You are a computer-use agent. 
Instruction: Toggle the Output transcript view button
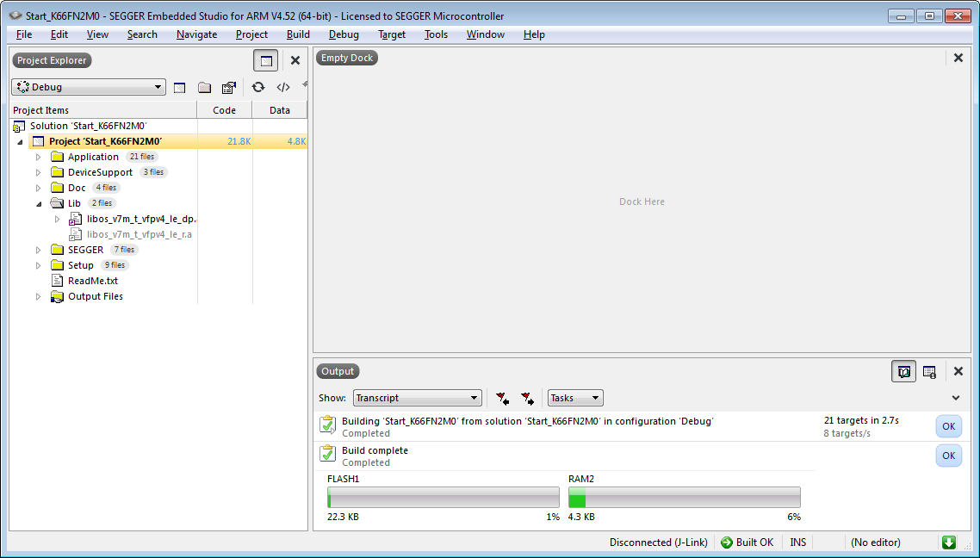click(903, 371)
